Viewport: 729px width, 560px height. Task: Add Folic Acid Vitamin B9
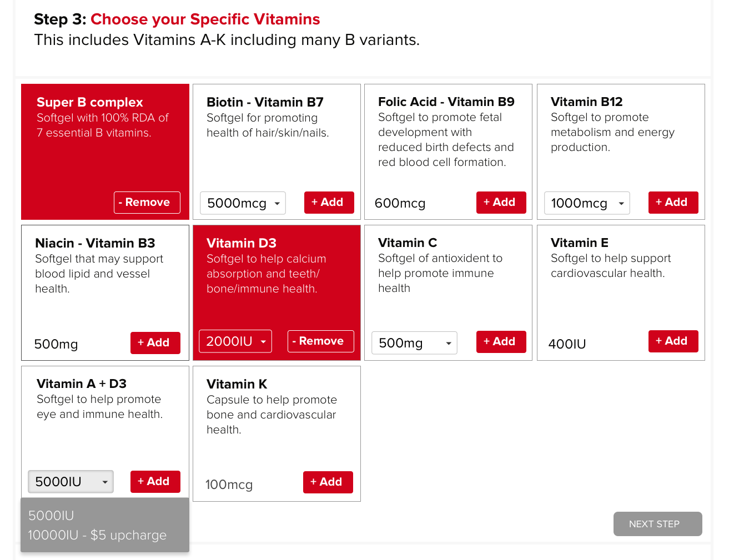(x=501, y=203)
